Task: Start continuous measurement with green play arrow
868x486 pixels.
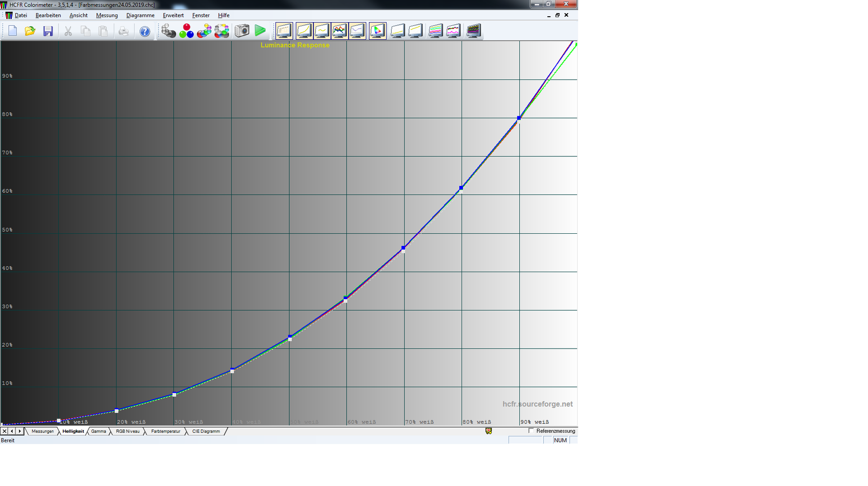Action: click(x=260, y=31)
